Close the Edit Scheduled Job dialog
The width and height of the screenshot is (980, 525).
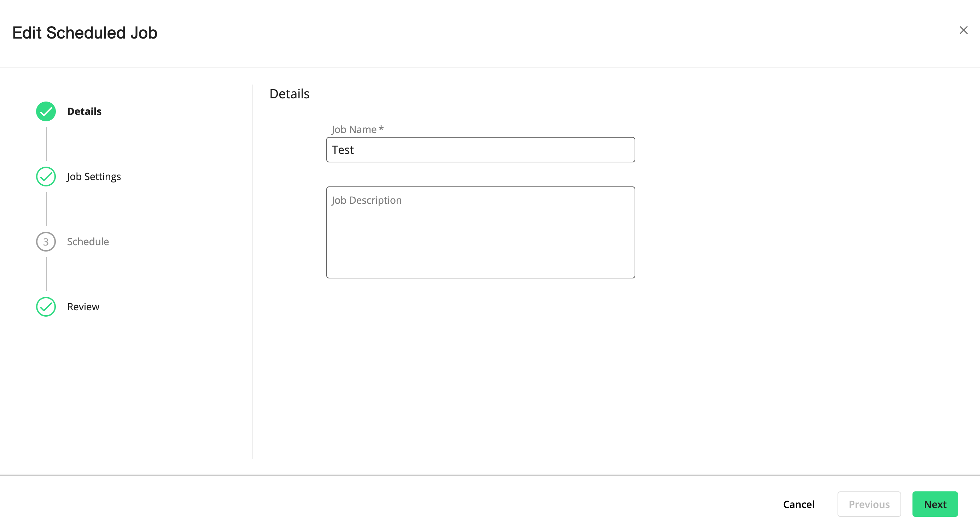pyautogui.click(x=963, y=30)
